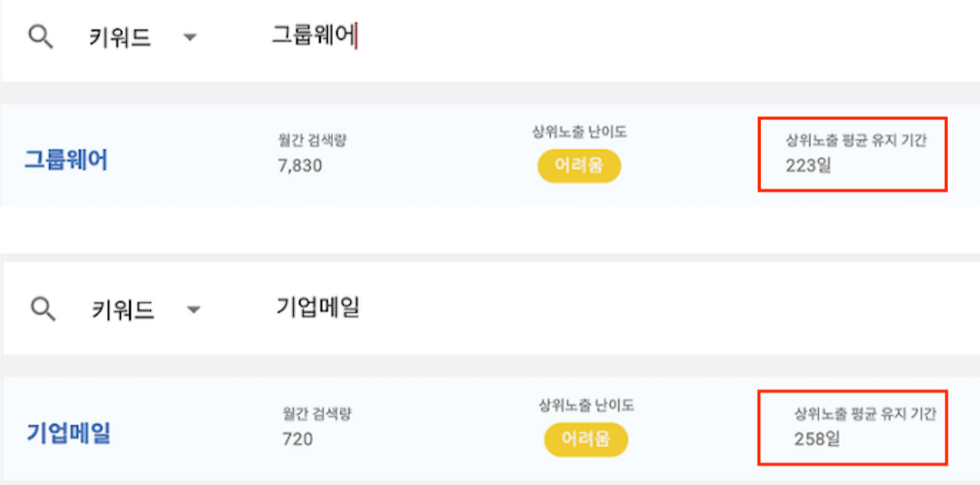Switch to the 그룹웨어 keyword result section
Viewport: 980px width, 485px height.
pyautogui.click(x=65, y=159)
